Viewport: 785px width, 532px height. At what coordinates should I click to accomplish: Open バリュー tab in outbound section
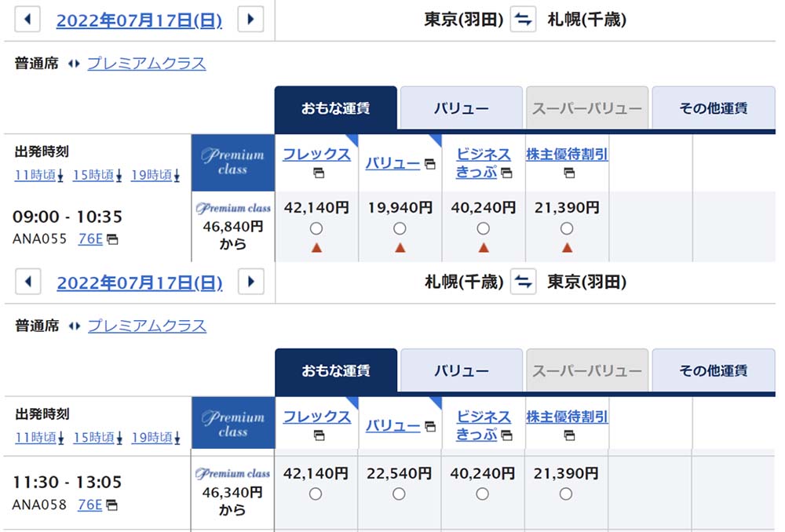461,108
